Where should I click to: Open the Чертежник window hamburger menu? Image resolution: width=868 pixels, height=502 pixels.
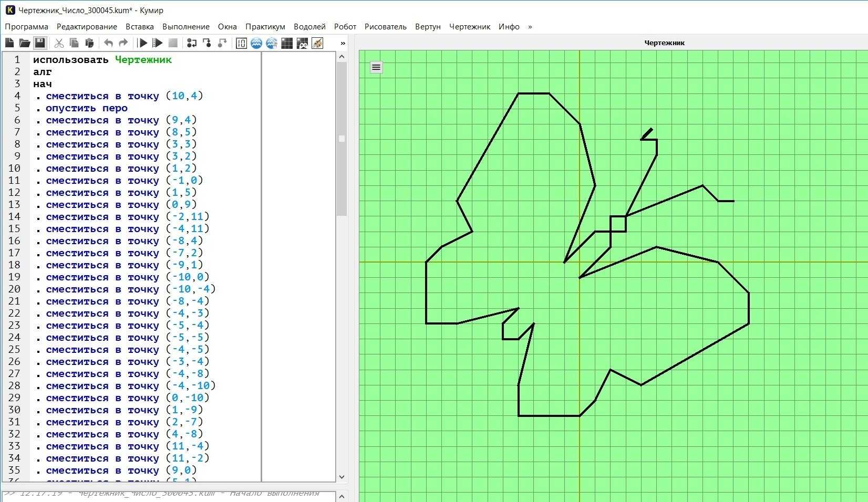pyautogui.click(x=376, y=67)
